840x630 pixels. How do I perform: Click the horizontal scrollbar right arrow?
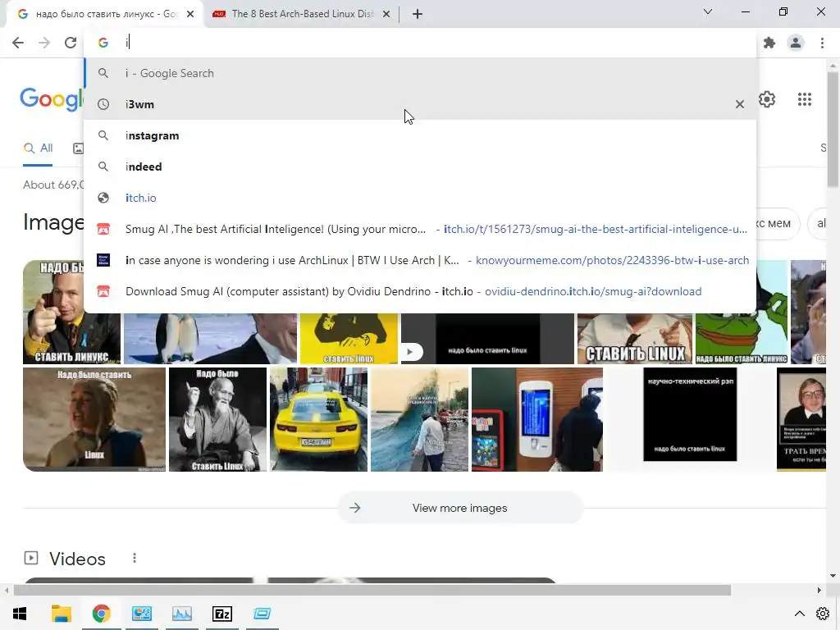pos(819,590)
